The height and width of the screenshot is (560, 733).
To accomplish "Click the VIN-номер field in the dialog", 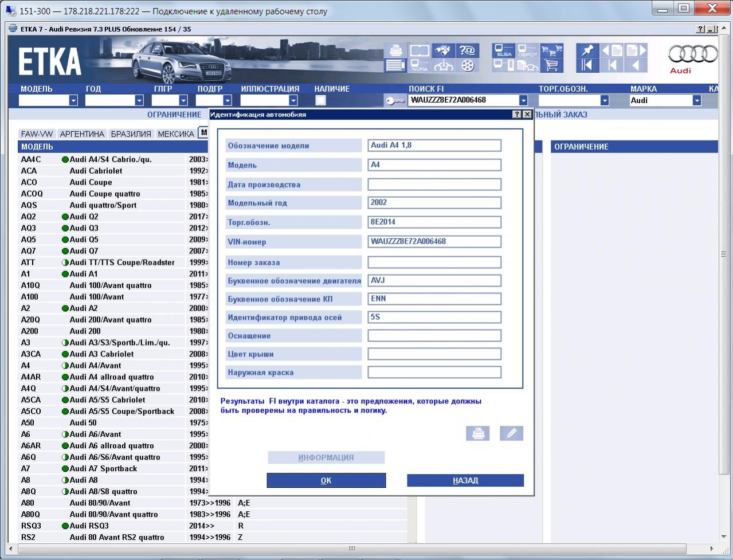I will pos(434,242).
